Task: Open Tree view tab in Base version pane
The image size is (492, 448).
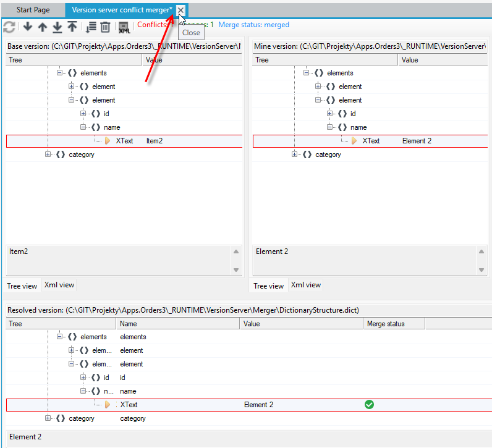Action: 22,286
